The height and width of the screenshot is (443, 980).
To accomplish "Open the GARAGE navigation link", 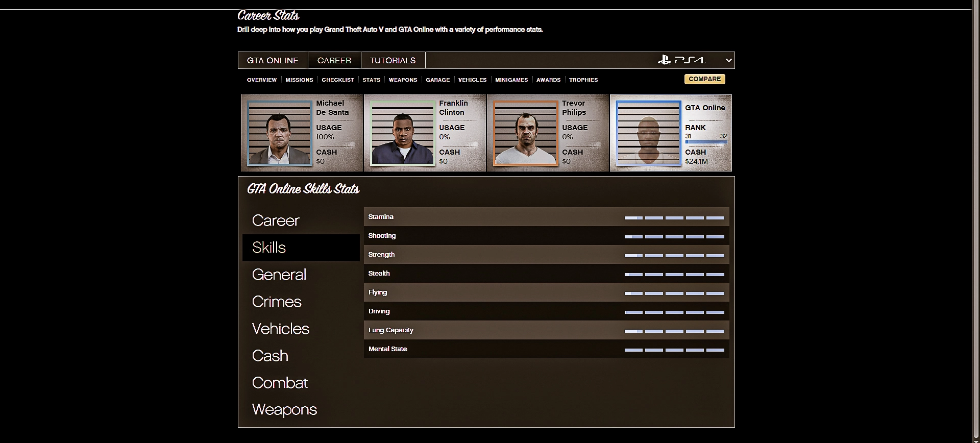I will click(x=438, y=80).
